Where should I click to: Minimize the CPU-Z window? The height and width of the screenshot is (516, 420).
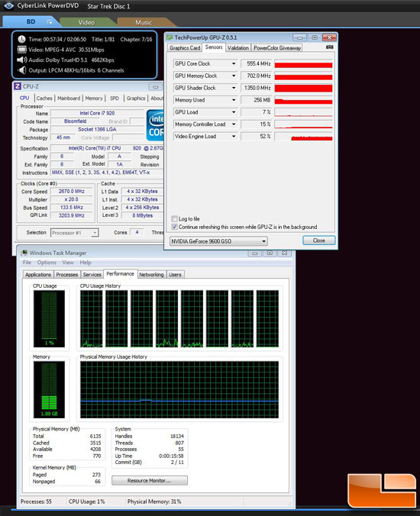coord(155,87)
